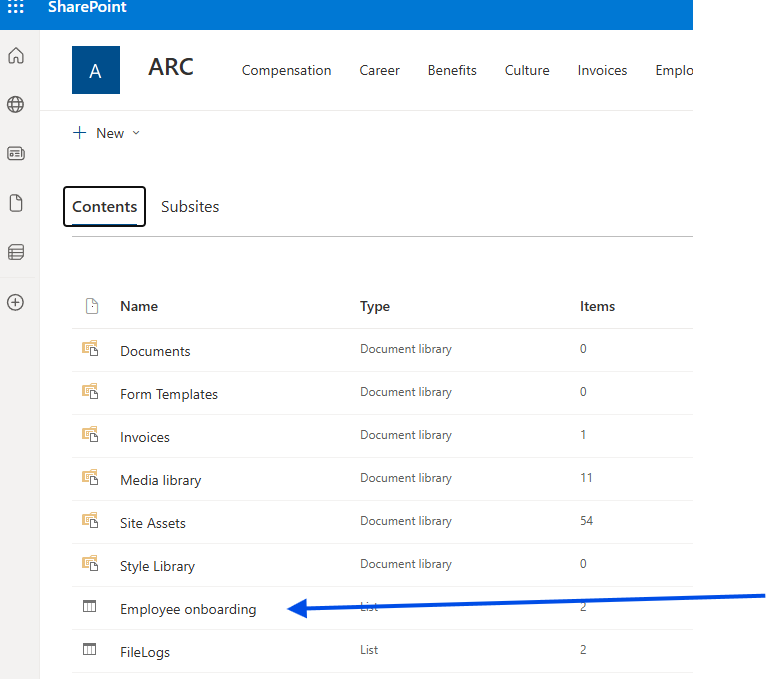Click the ARC site logo tile
This screenshot has width=766, height=679.
(x=96, y=70)
